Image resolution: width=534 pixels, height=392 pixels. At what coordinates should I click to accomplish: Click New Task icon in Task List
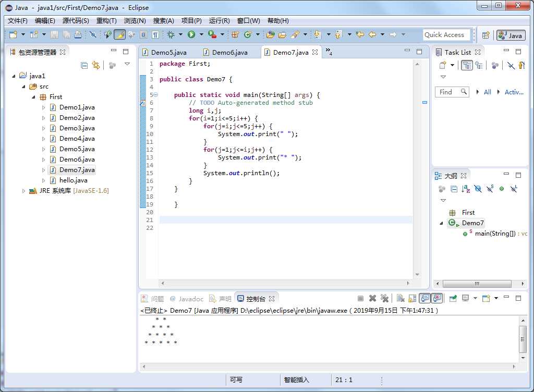pos(443,65)
